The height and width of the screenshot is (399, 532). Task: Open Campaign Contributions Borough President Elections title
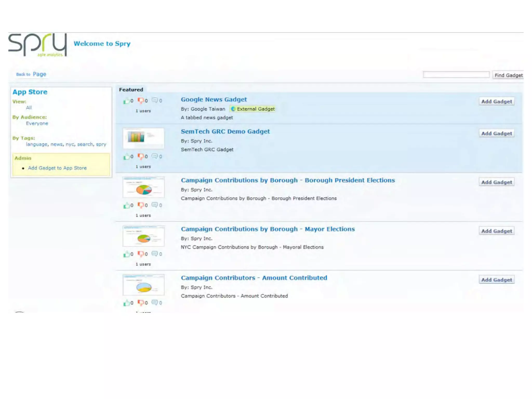pos(288,180)
